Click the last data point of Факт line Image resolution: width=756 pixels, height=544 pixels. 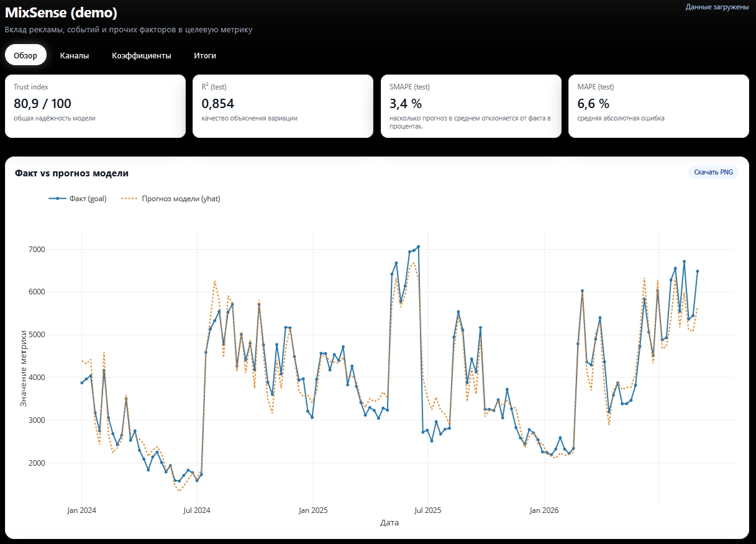click(698, 271)
